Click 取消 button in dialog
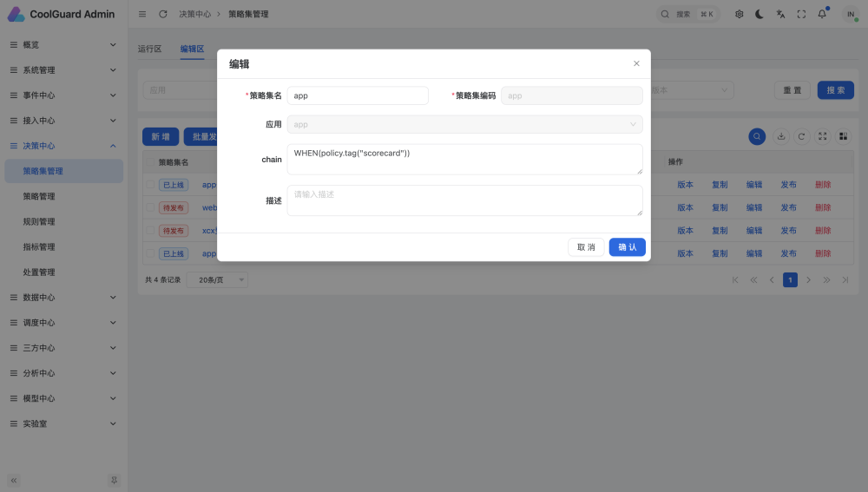The width and height of the screenshot is (868, 492). tap(586, 247)
